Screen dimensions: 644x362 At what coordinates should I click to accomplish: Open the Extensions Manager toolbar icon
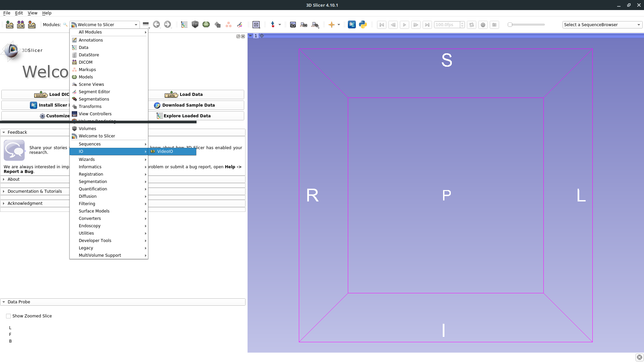click(352, 24)
